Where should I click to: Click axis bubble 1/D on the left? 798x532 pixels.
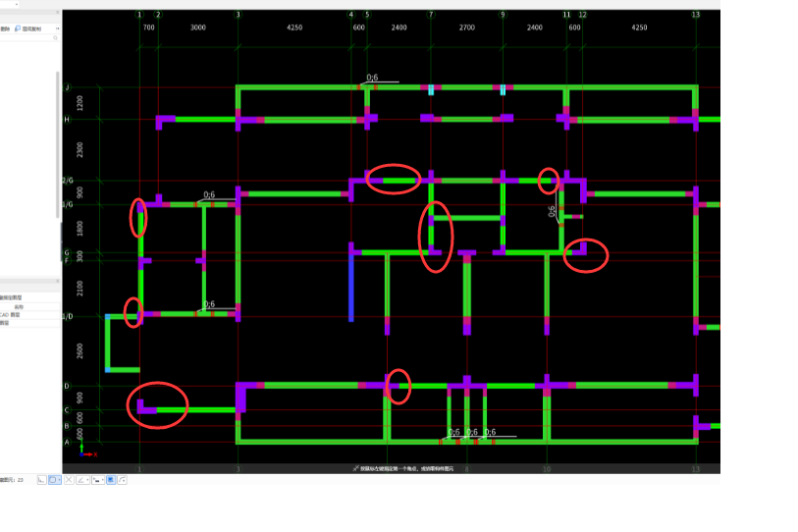(68, 316)
